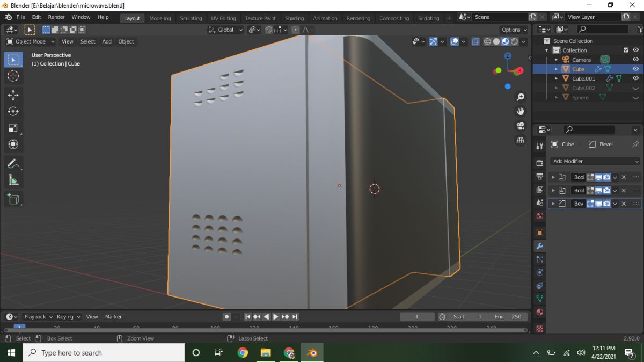Open the Material properties tab
This screenshot has height=362, width=644.
540,312
